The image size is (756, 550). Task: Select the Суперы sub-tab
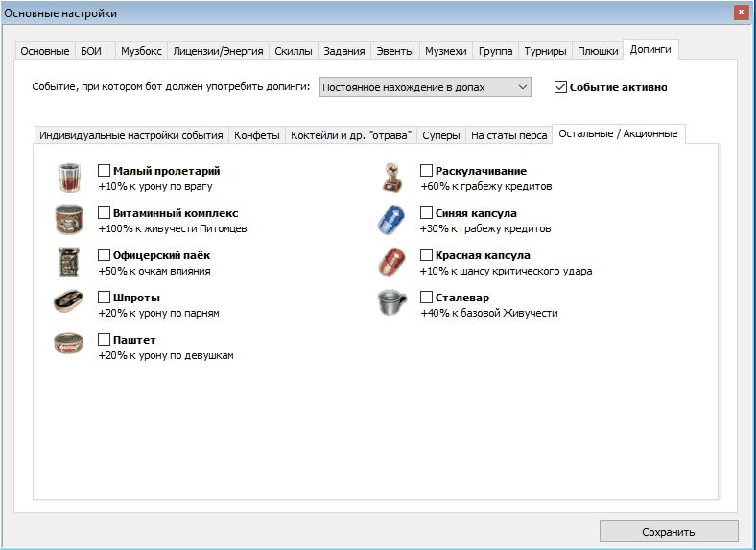pos(441,135)
